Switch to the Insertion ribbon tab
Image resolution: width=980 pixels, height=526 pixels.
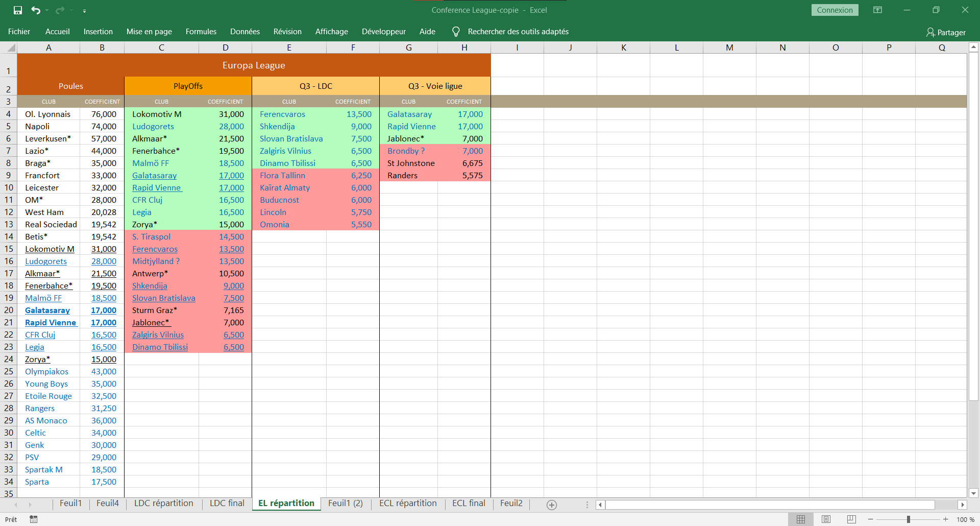[98, 32]
